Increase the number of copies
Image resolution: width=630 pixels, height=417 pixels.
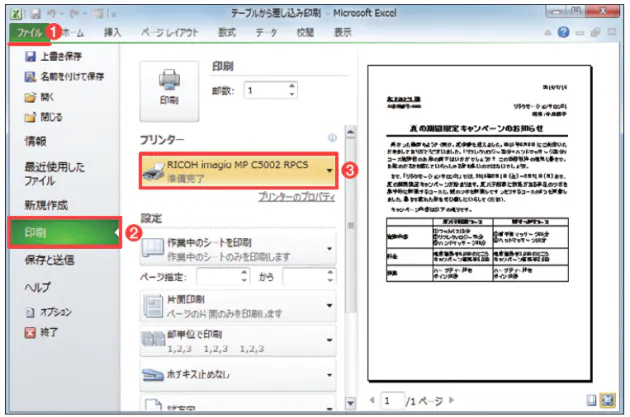(x=292, y=86)
